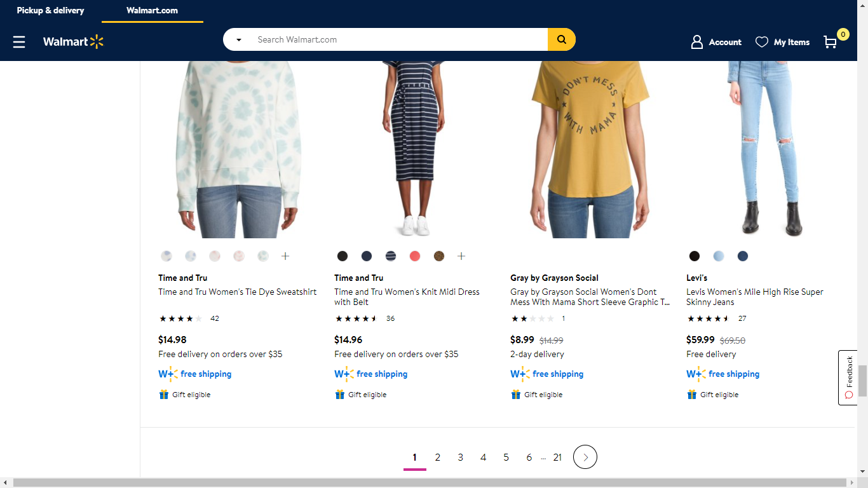Open Time and Tru Women's Knit Midi Dress
This screenshot has width=868, height=488.
point(407,297)
